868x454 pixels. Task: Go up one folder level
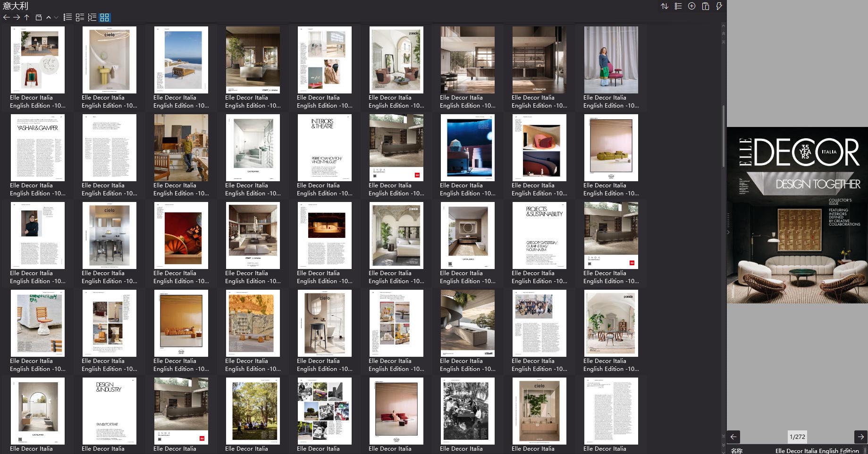tap(27, 17)
